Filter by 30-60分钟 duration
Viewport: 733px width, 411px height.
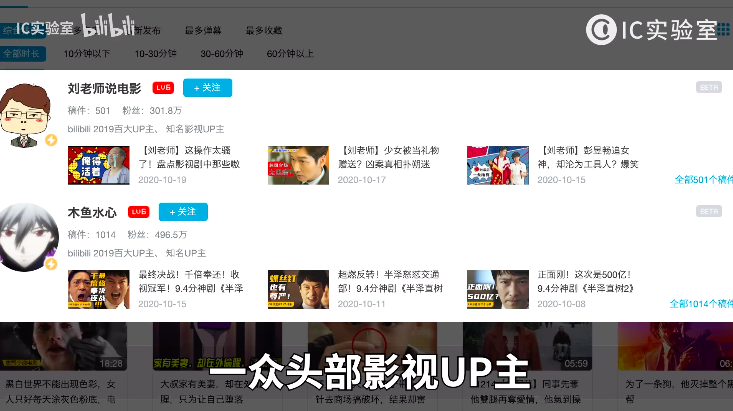point(222,54)
